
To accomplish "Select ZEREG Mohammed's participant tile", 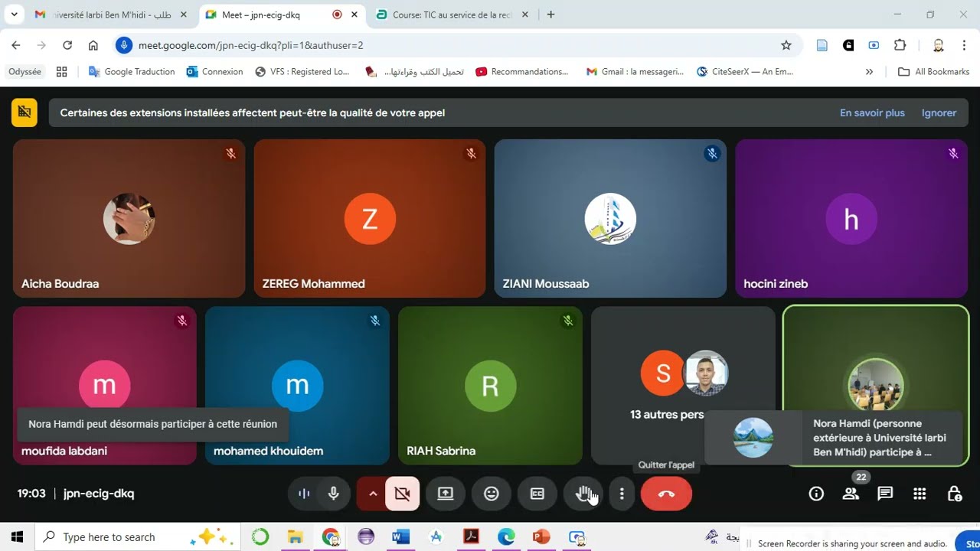I will (370, 218).
